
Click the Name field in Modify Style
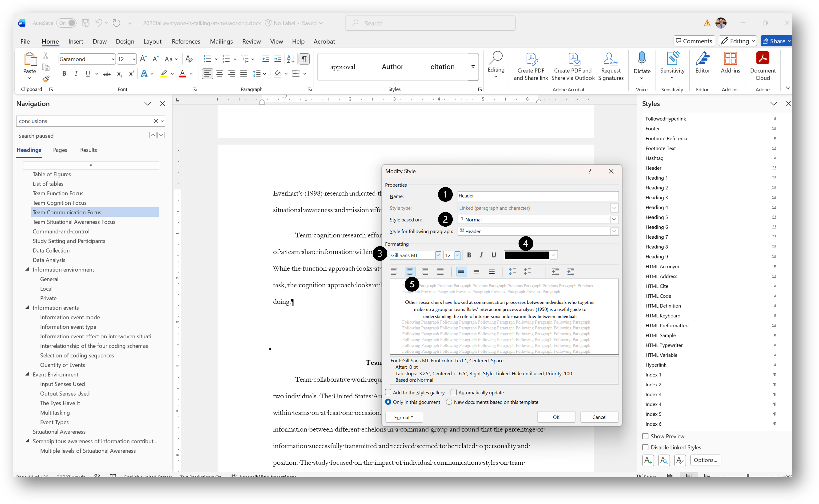pos(538,196)
